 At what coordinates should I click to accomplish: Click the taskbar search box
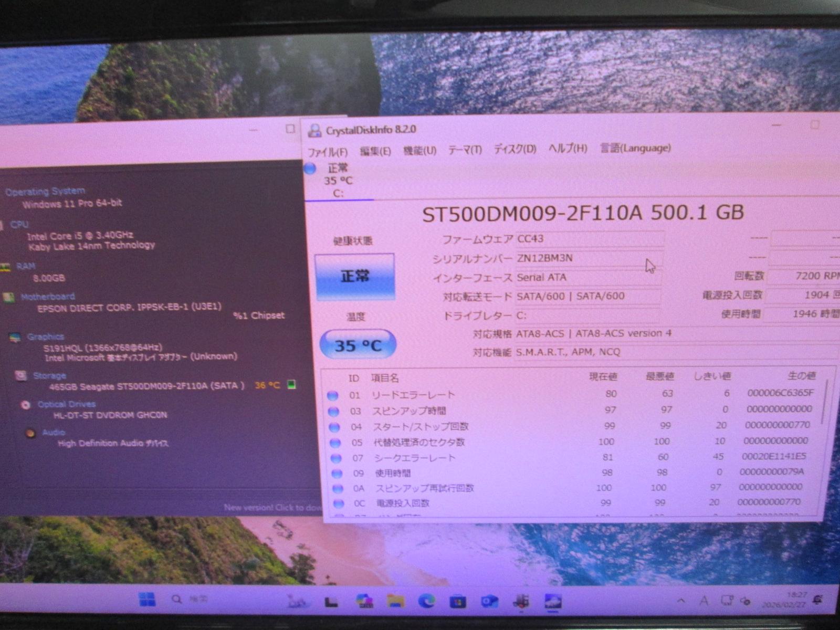[x=192, y=599]
